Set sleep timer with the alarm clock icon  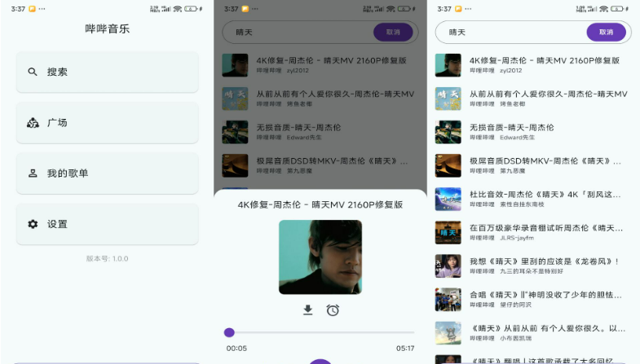tap(333, 310)
